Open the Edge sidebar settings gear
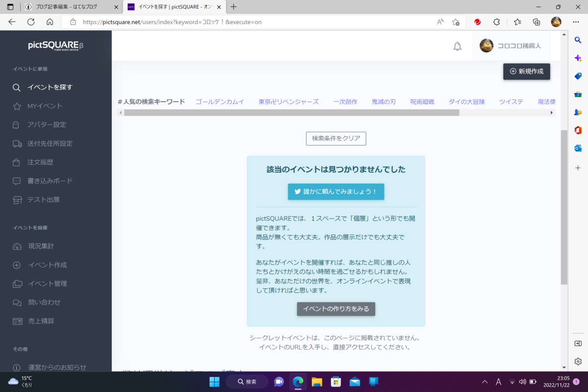The height and width of the screenshot is (392, 588). tap(578, 362)
